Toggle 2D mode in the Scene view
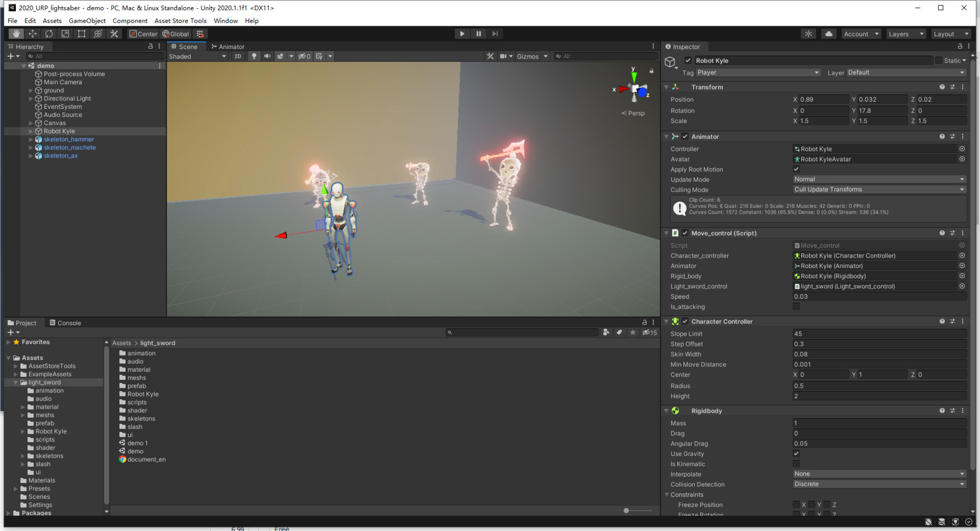This screenshot has height=531, width=980. (238, 56)
